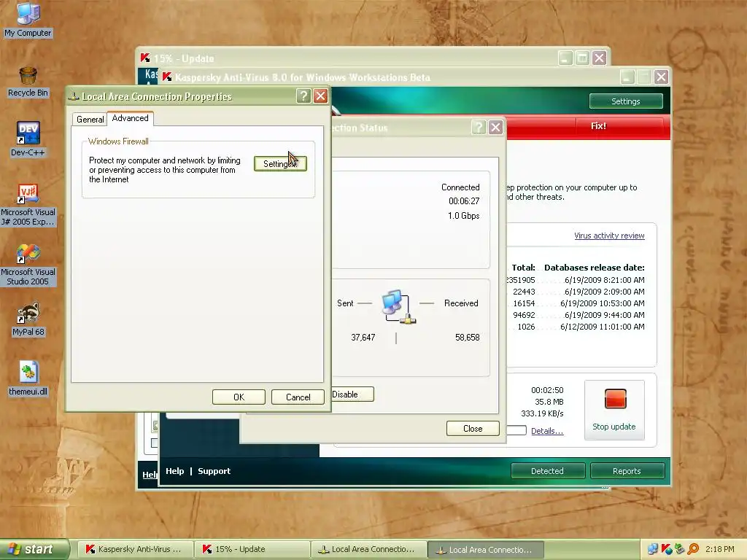
Task: Click the Safely Remove Hardware tray icon
Action: click(x=680, y=549)
